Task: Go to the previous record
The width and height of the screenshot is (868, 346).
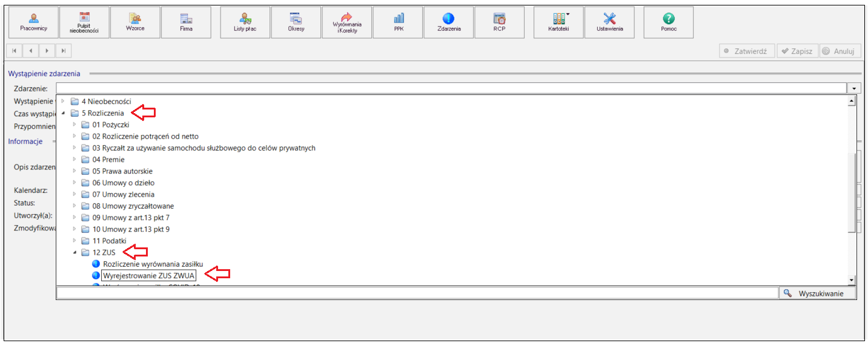Action: click(x=30, y=51)
